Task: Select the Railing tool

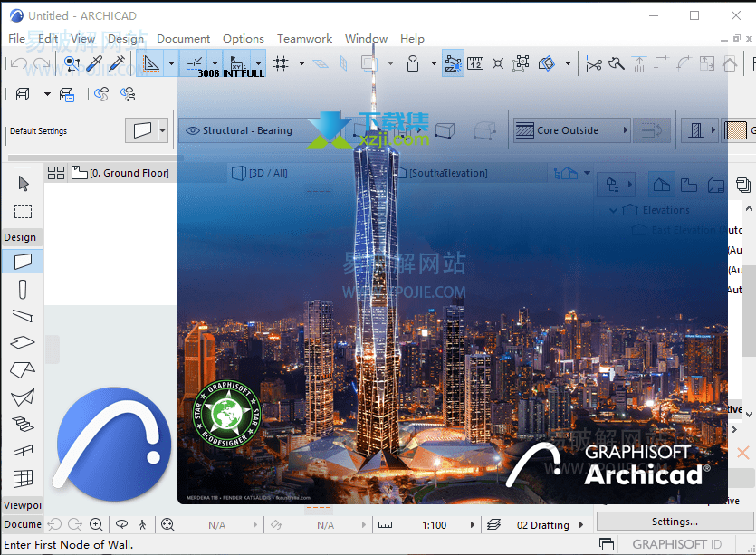Action: point(23,451)
